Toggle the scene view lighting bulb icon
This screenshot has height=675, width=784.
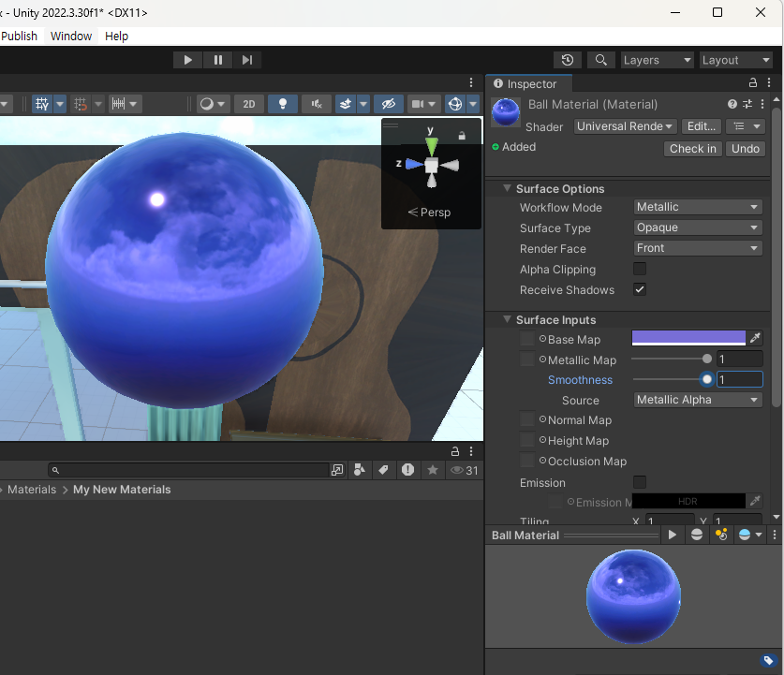(x=282, y=104)
